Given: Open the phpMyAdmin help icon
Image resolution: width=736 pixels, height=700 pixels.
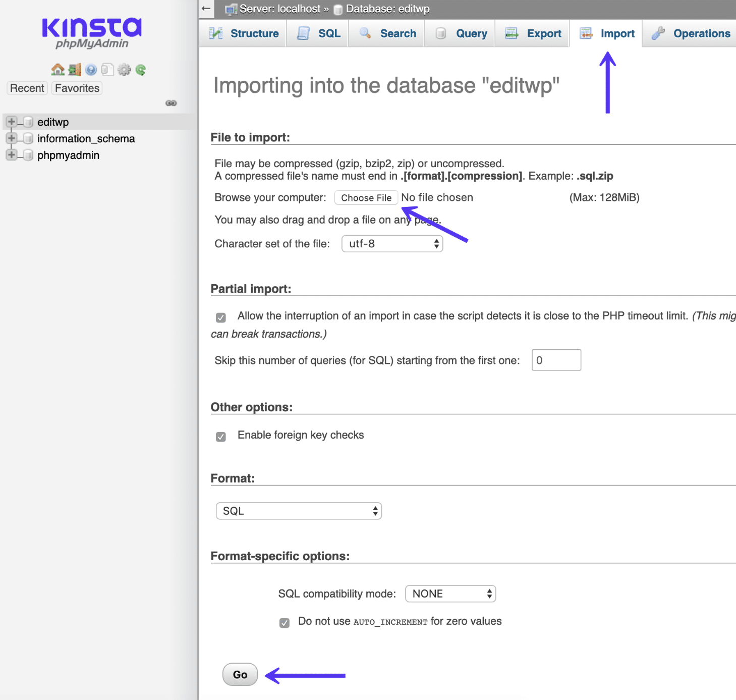Looking at the screenshot, I should [x=91, y=70].
